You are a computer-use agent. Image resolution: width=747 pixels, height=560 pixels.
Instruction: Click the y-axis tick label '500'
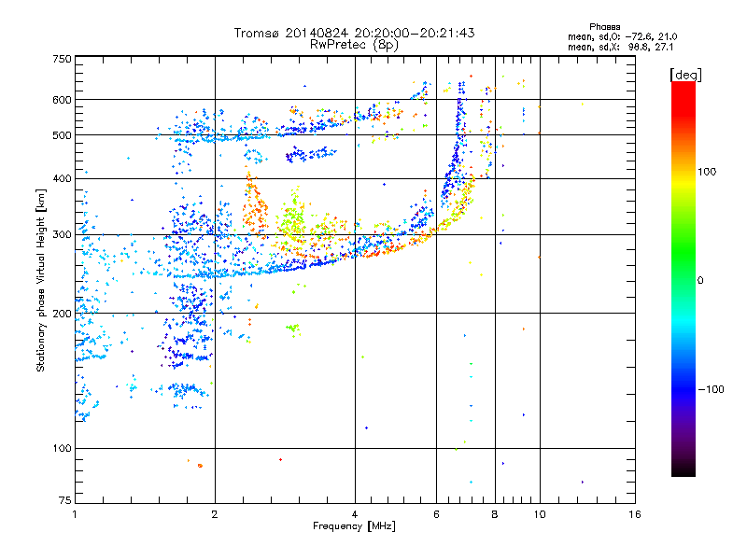pyautogui.click(x=62, y=135)
